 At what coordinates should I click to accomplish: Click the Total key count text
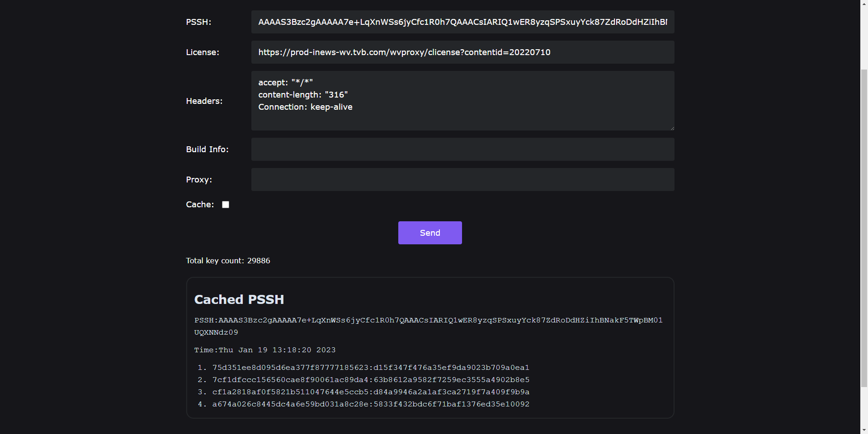(x=228, y=261)
